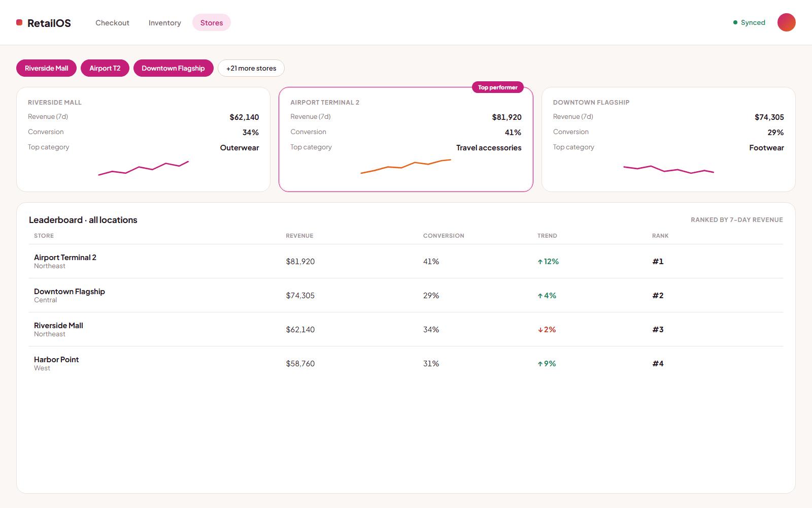Sort leaderboard by Revenue column
This screenshot has width=812, height=508.
pos(299,236)
